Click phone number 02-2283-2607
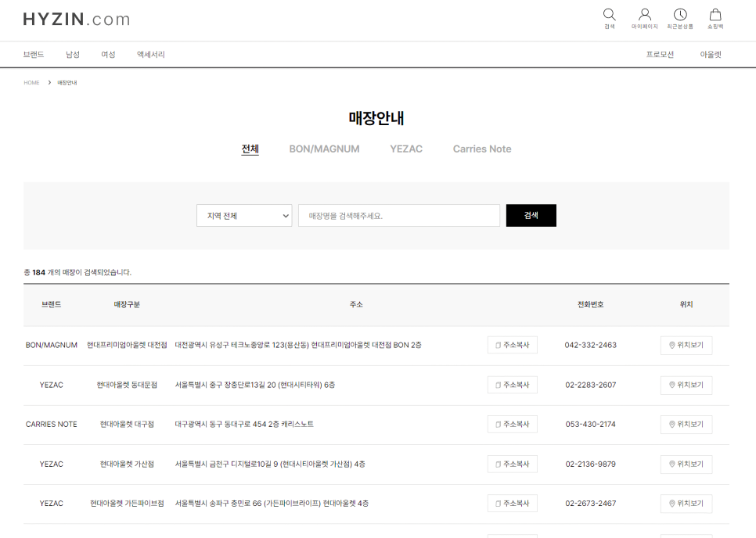Screen dimensions: 756x538 pos(591,385)
